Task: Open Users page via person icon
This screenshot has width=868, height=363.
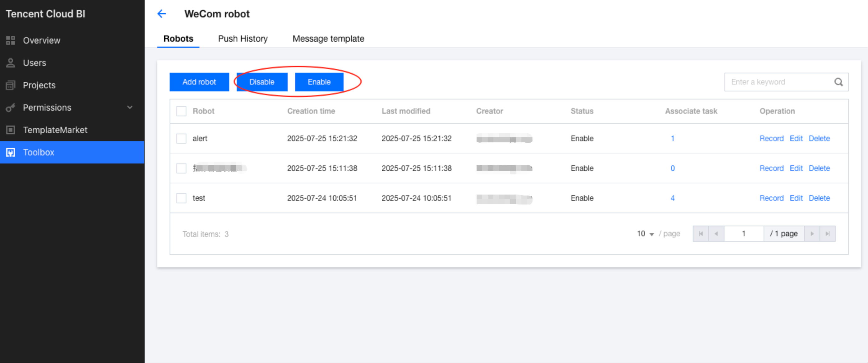Action: (x=11, y=63)
